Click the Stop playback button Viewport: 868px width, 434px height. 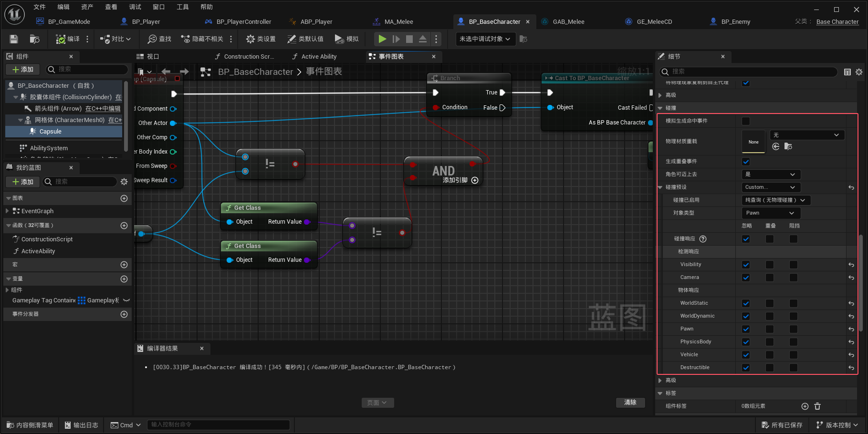click(x=409, y=39)
